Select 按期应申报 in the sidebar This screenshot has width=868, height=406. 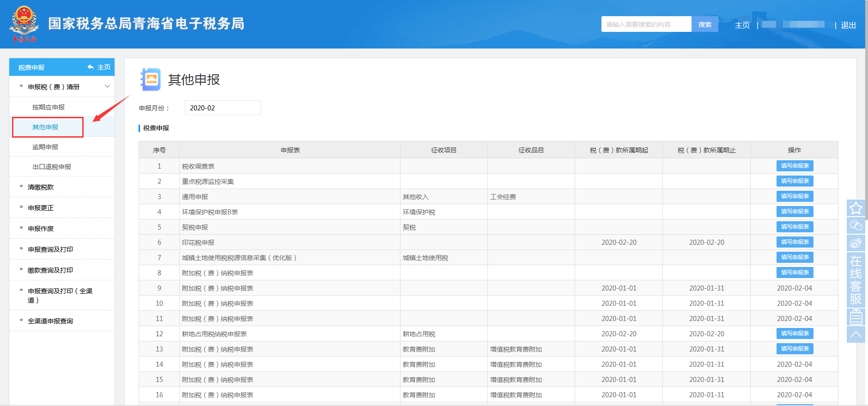coord(49,107)
